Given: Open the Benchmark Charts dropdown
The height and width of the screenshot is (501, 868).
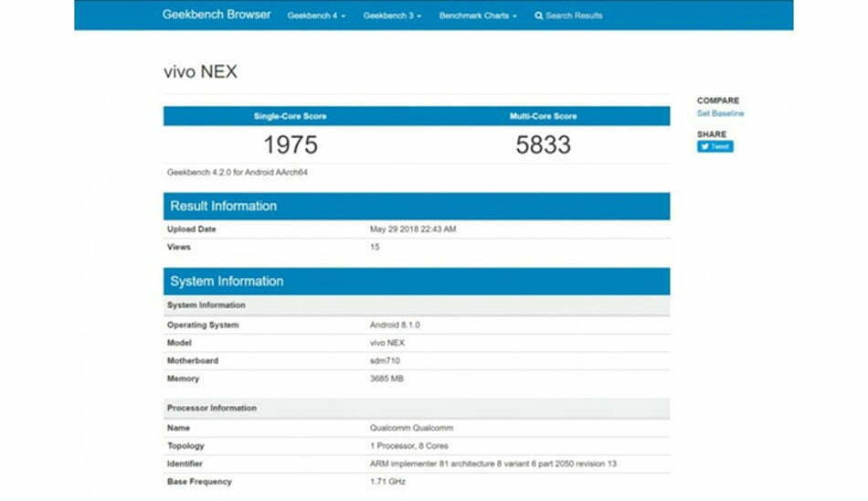Looking at the screenshot, I should 478,16.
